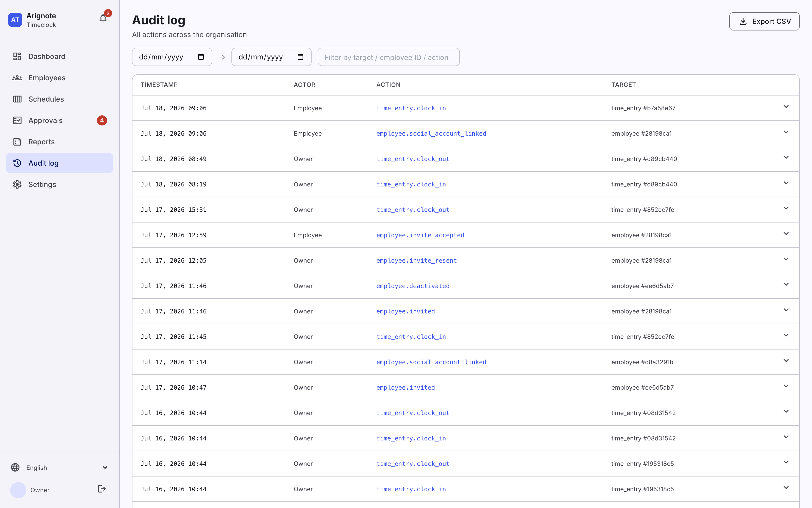Click the Dashboard grid icon
The width and height of the screenshot is (812, 508).
tap(17, 56)
